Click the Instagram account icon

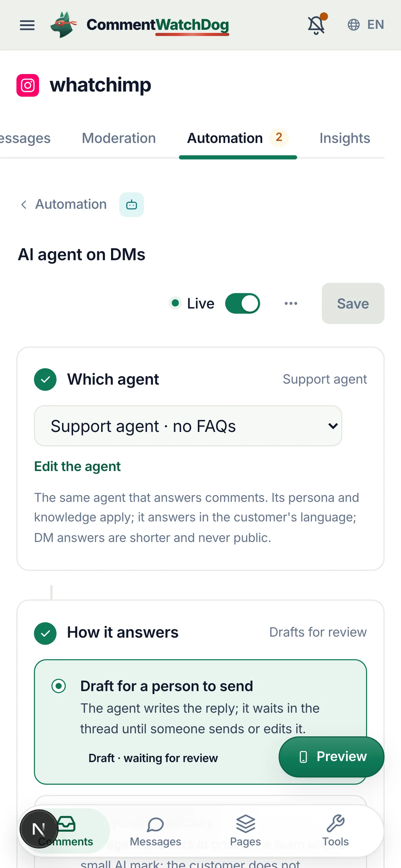[28, 85]
